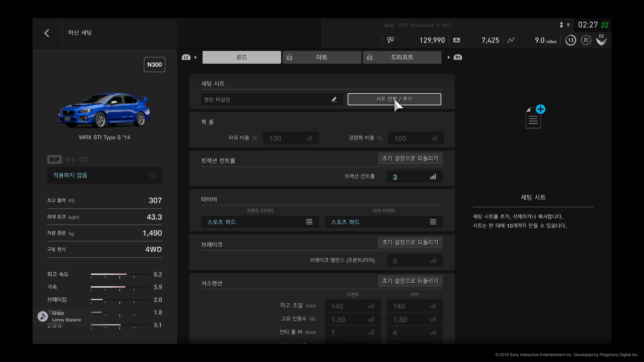Open the BOP 적용하지 않음 dropdown
The width and height of the screenshot is (644, 362).
(104, 175)
